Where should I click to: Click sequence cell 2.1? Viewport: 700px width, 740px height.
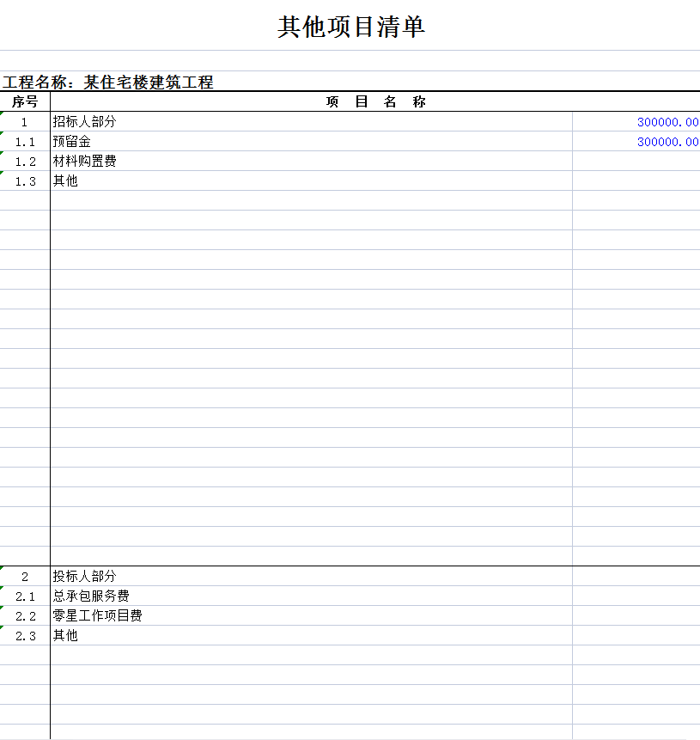(25, 596)
